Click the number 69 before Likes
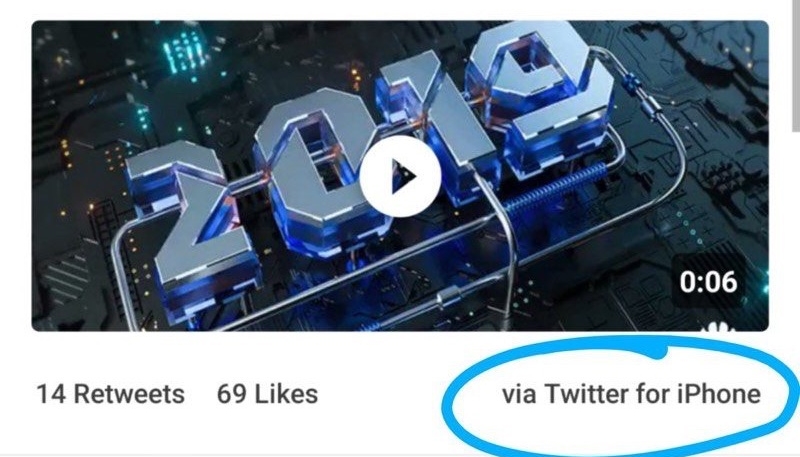 click(231, 394)
